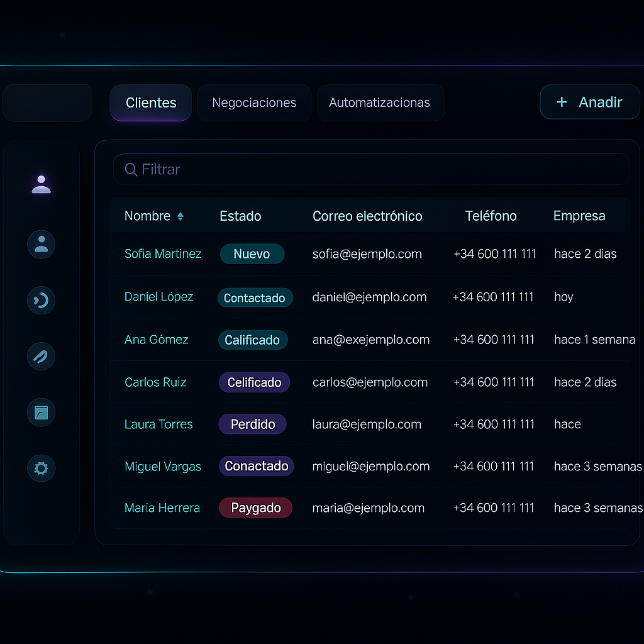
Task: Open the reports panel icon in sidebar
Action: pyautogui.click(x=41, y=412)
